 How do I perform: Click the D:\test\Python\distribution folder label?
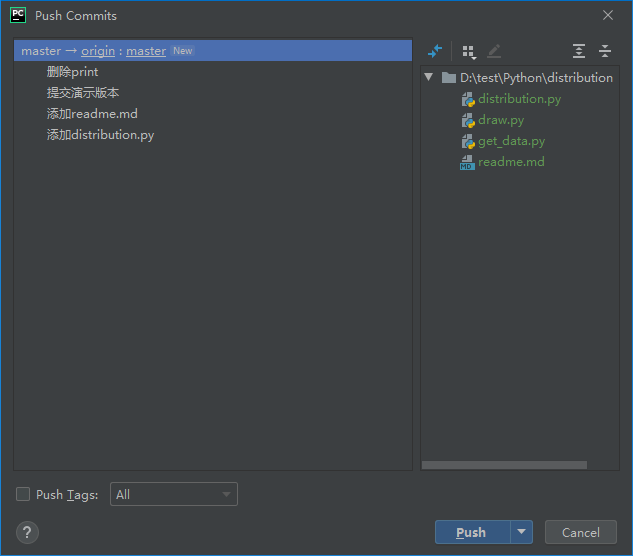pyautogui.click(x=536, y=78)
